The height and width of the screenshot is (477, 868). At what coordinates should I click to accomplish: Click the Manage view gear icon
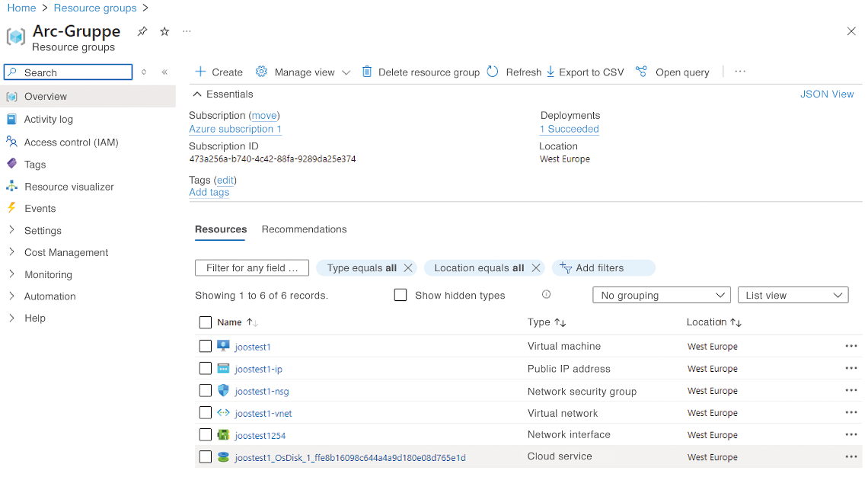point(261,72)
